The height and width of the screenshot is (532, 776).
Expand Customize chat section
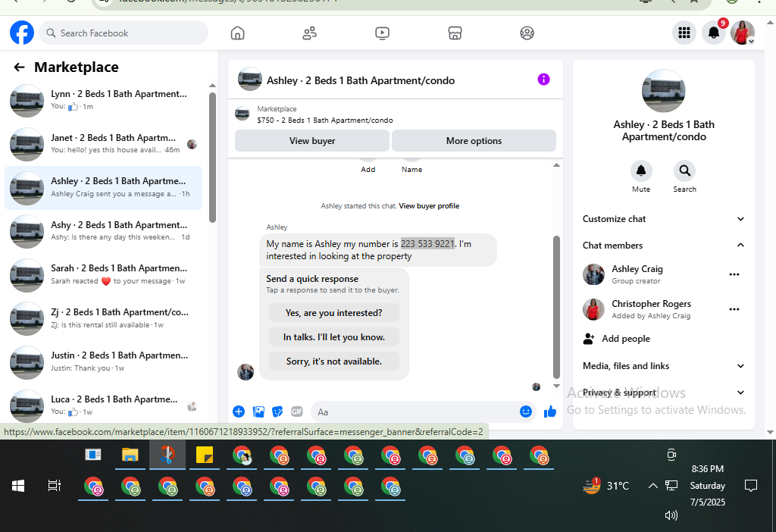coord(664,219)
